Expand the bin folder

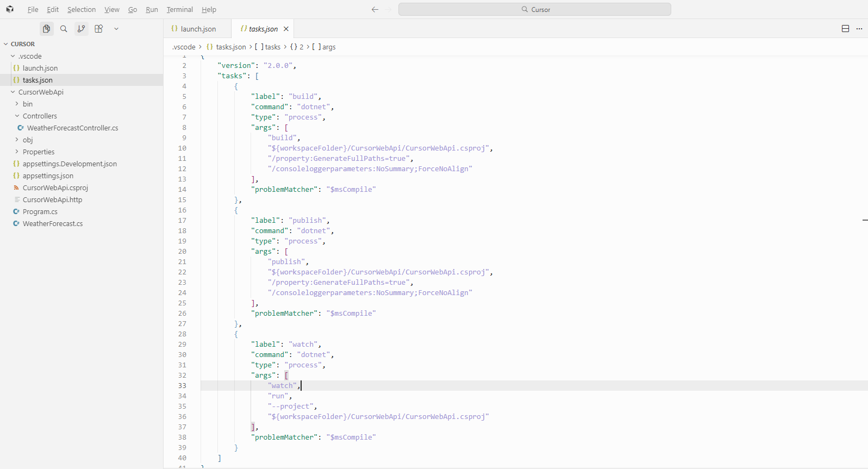[82, 104]
